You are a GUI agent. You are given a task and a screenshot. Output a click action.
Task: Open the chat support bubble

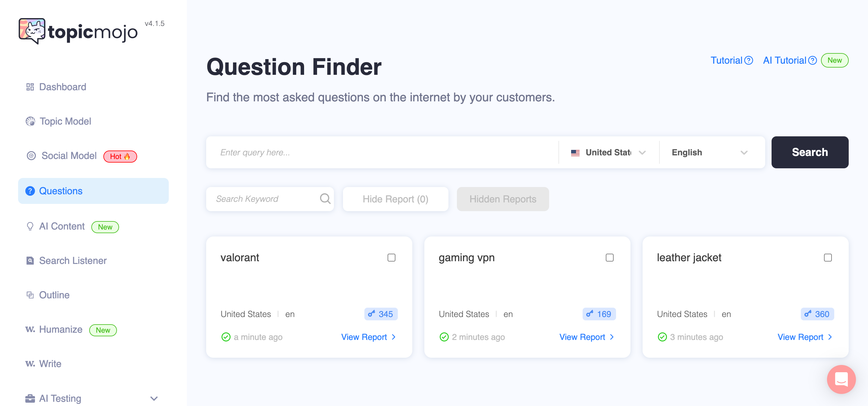[841, 379]
